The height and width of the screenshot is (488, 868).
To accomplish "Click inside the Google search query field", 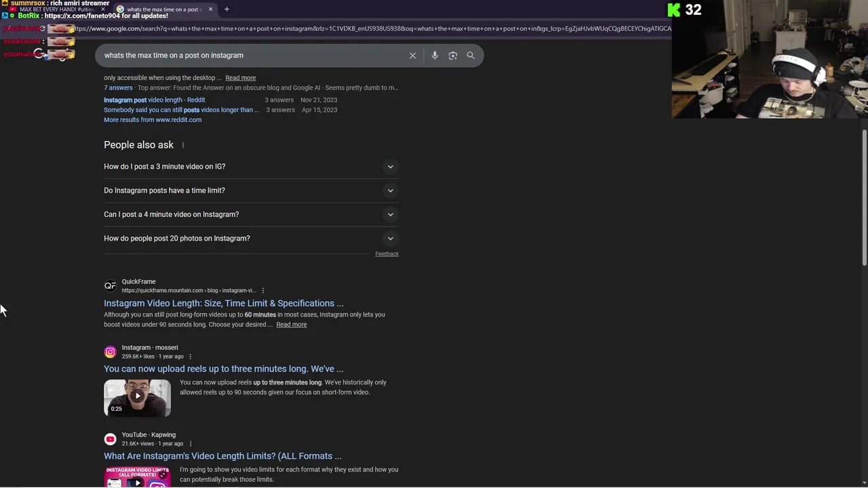I will [251, 56].
